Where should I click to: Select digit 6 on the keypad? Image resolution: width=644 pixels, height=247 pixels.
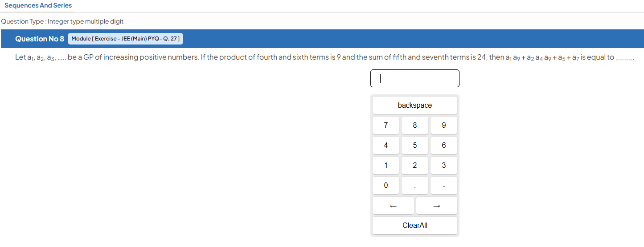point(444,146)
